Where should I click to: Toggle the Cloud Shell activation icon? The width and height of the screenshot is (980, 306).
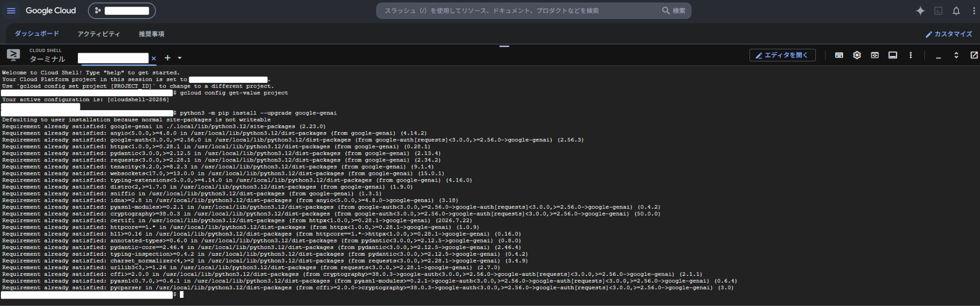(938, 11)
